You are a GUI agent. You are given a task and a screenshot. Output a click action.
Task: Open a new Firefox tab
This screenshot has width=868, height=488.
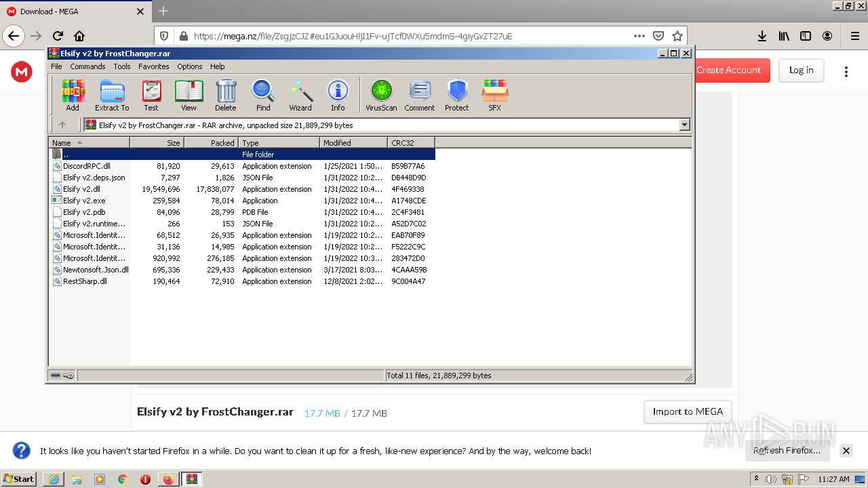coord(163,12)
